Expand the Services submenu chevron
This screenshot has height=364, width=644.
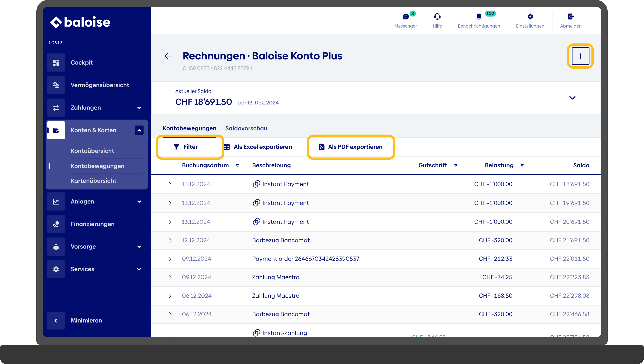click(x=139, y=269)
